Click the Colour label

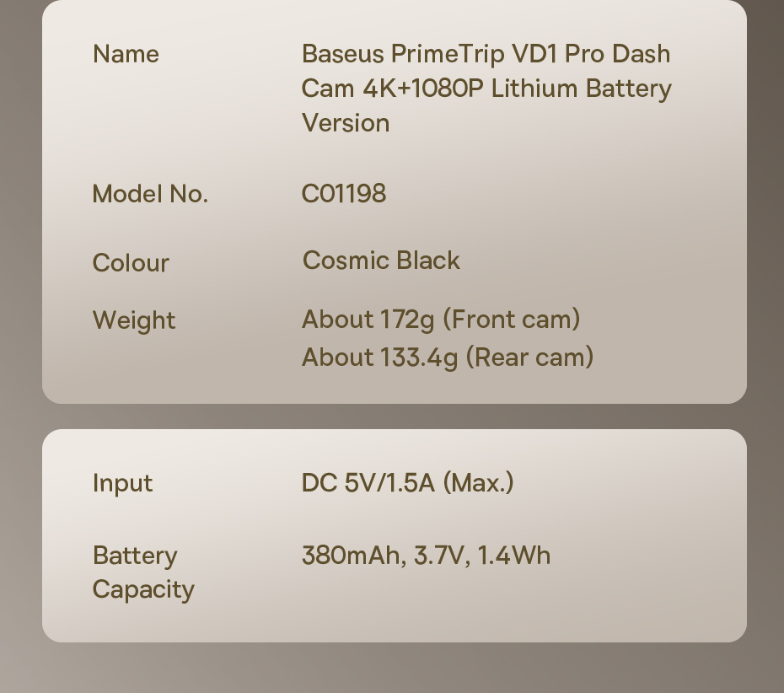click(131, 263)
